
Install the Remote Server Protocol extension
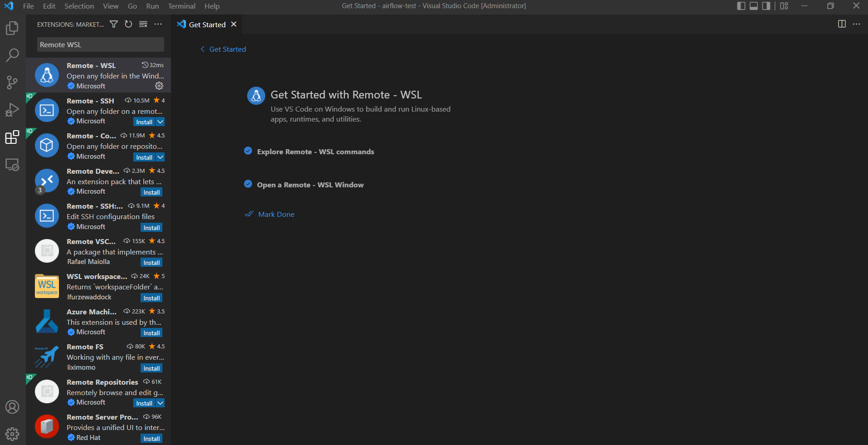tap(151, 439)
